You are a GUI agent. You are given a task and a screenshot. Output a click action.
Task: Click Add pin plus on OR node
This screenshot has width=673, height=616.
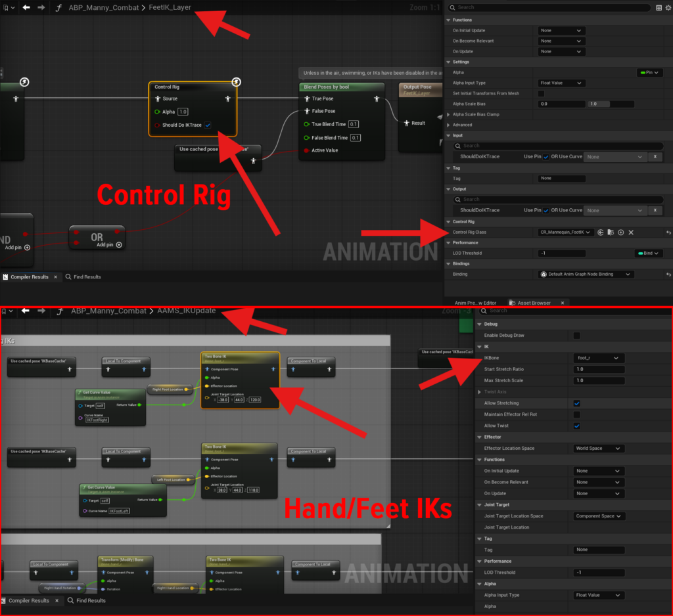coord(119,245)
